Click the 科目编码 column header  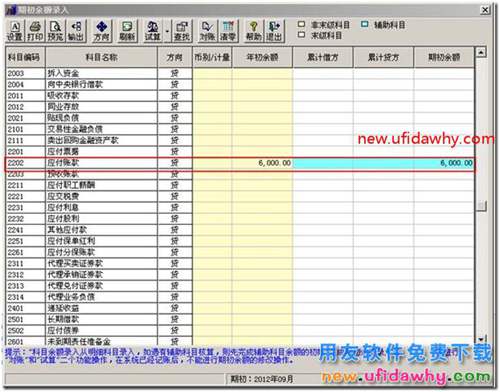point(25,57)
